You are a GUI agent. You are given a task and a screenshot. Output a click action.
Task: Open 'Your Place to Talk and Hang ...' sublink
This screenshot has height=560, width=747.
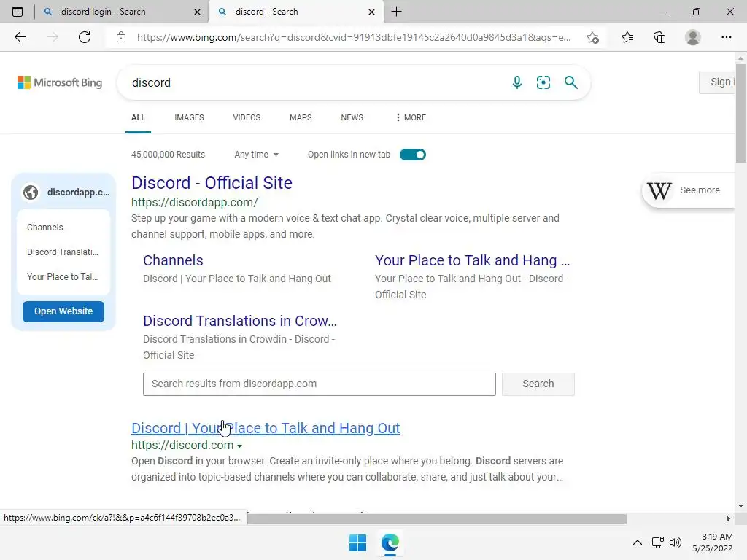[472, 260]
